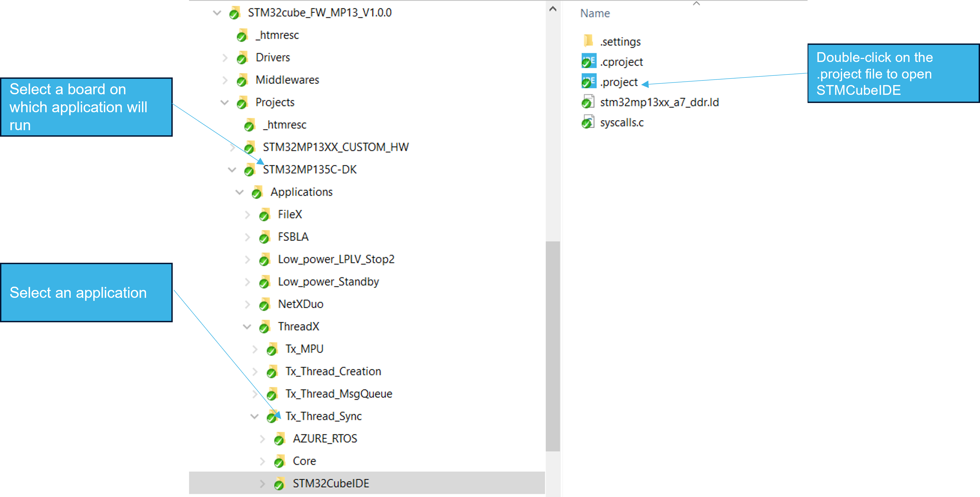
Task: Expand the Drivers folder chevron
Action: tap(225, 58)
